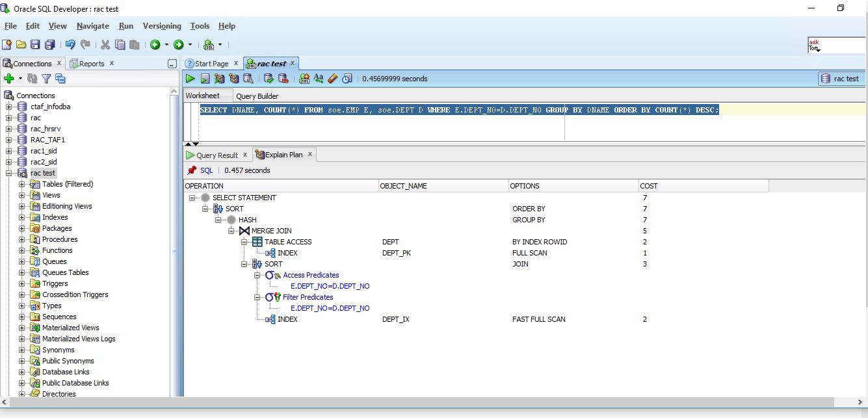Screen dimensions: 868x418
Task: Select the Materialized Views tree item
Action: pos(70,328)
